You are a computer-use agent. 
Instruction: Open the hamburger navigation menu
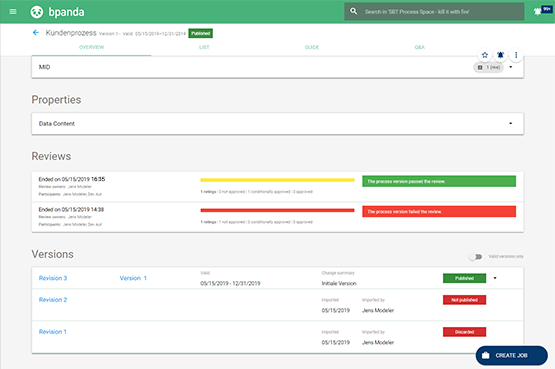(x=13, y=12)
